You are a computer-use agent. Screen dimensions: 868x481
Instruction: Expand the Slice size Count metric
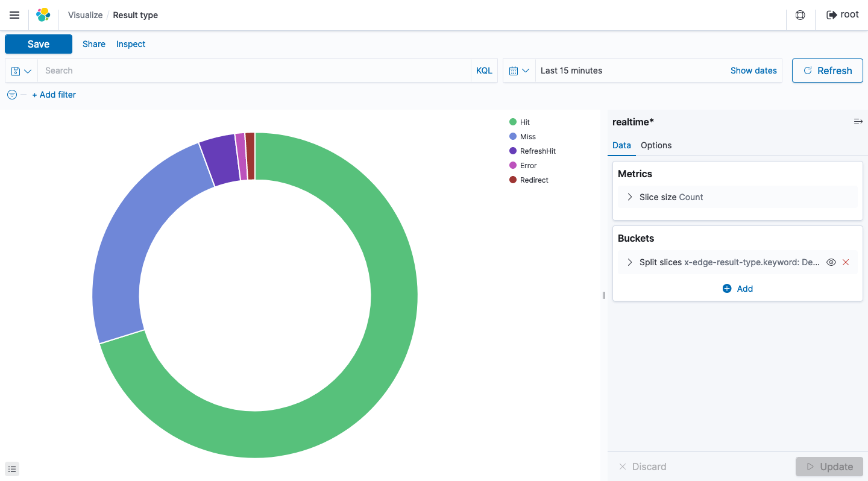pos(630,196)
